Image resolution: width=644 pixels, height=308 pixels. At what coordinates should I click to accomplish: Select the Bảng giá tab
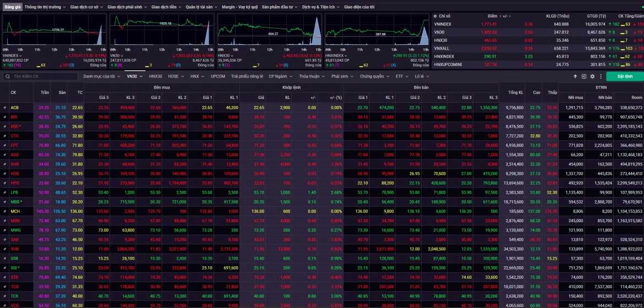tap(12, 7)
